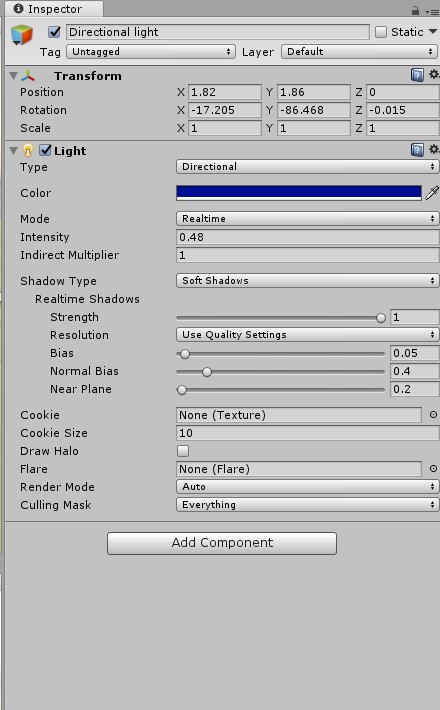Click the Near Plane slider handle
The width and height of the screenshot is (440, 710).
182,390
